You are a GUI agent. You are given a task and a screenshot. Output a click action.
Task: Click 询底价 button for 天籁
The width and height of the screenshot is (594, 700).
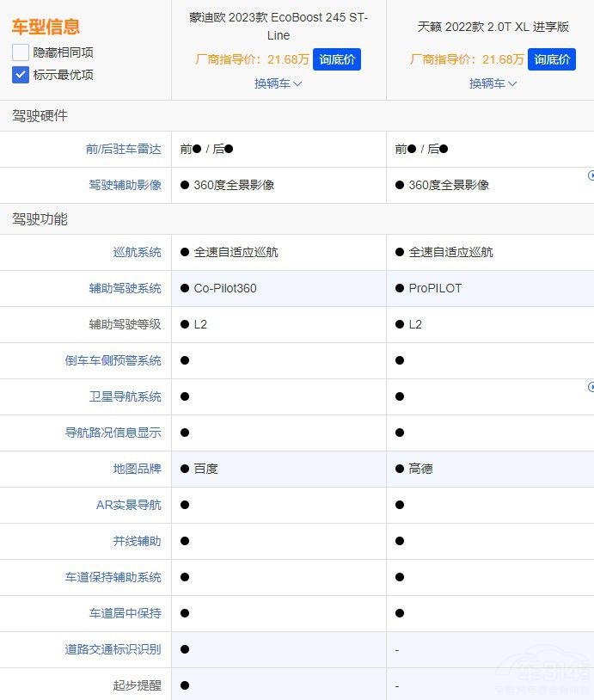(551, 59)
